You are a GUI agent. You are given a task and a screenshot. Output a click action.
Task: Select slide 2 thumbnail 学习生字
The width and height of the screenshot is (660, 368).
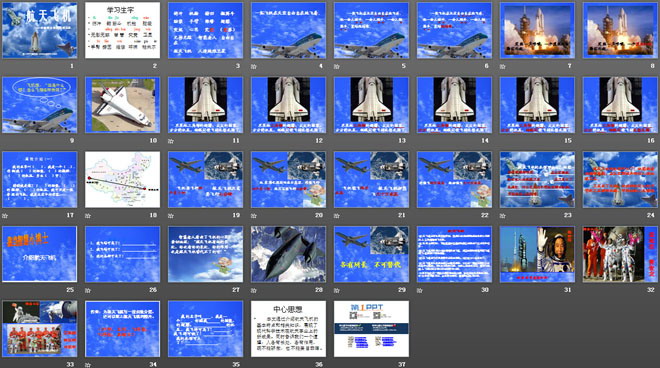click(x=122, y=30)
